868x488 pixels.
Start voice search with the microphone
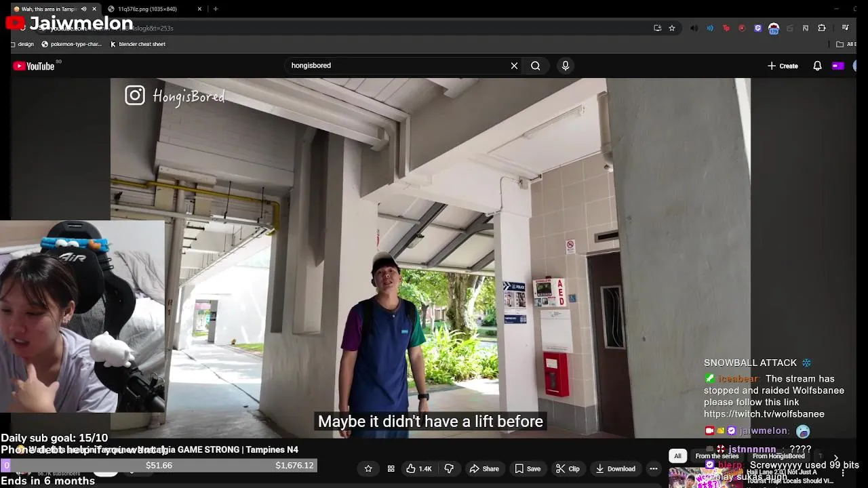566,66
